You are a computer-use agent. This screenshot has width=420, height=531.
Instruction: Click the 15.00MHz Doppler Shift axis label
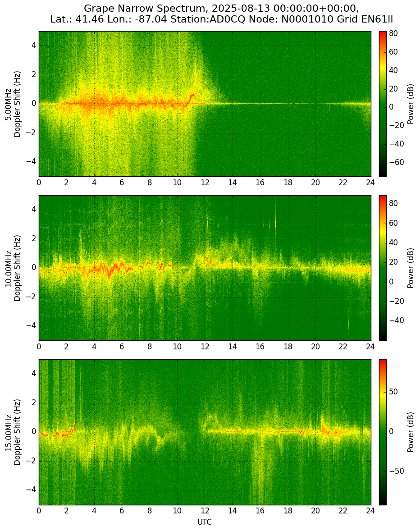click(x=13, y=432)
